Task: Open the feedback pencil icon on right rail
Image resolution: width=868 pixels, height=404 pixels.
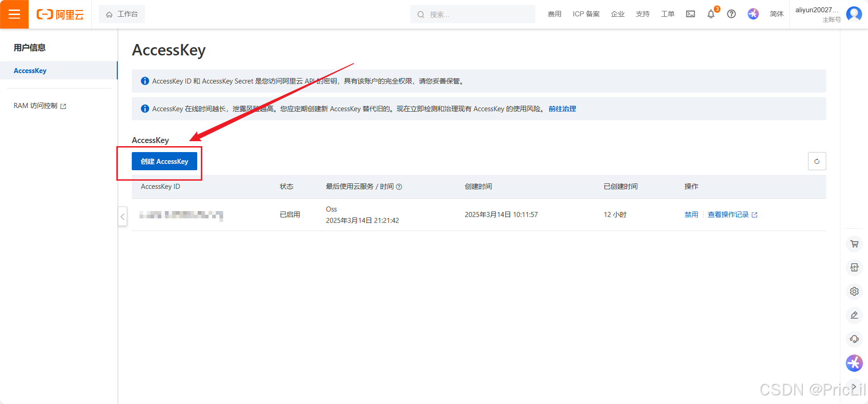Action: [854, 315]
